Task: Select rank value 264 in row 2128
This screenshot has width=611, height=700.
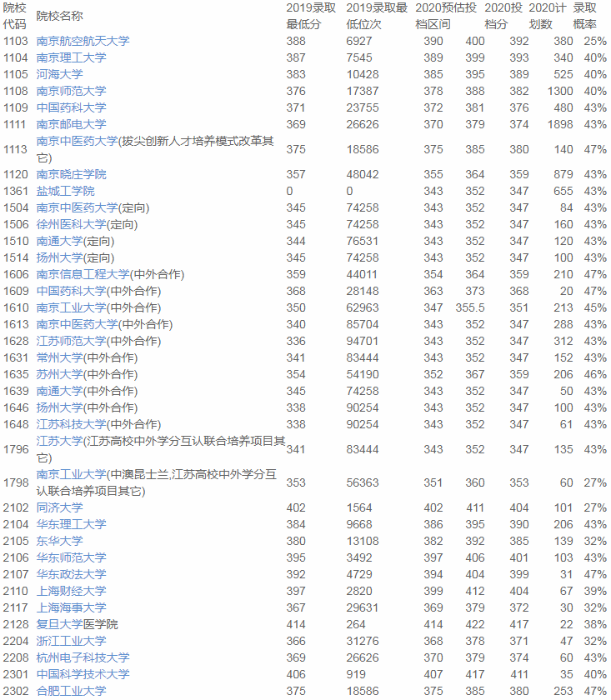Action: point(356,624)
